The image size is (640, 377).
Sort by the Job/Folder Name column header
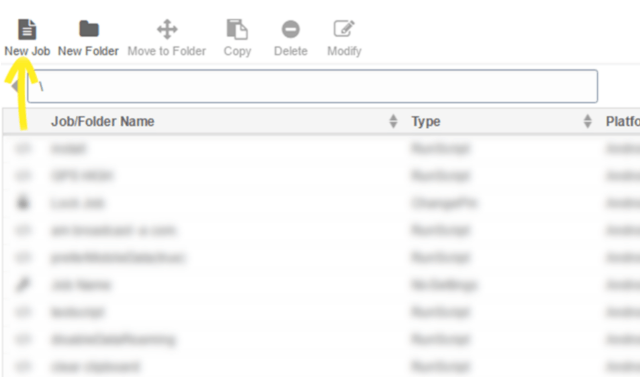102,122
